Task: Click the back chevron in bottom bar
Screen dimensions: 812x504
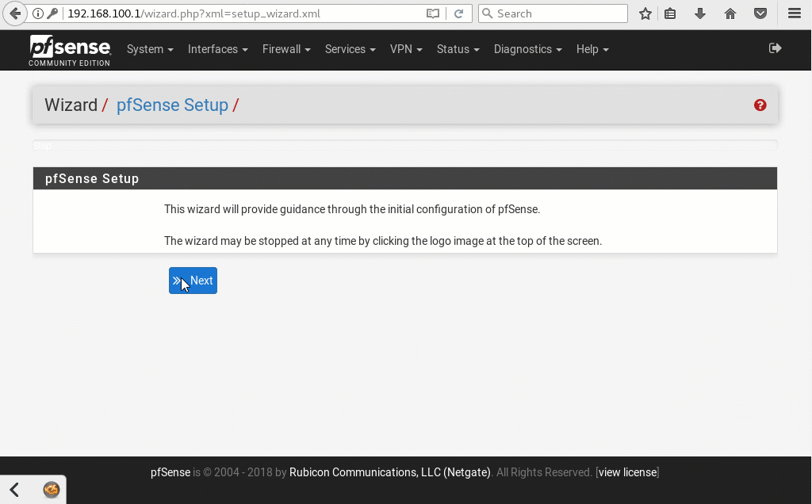Action: [14, 490]
